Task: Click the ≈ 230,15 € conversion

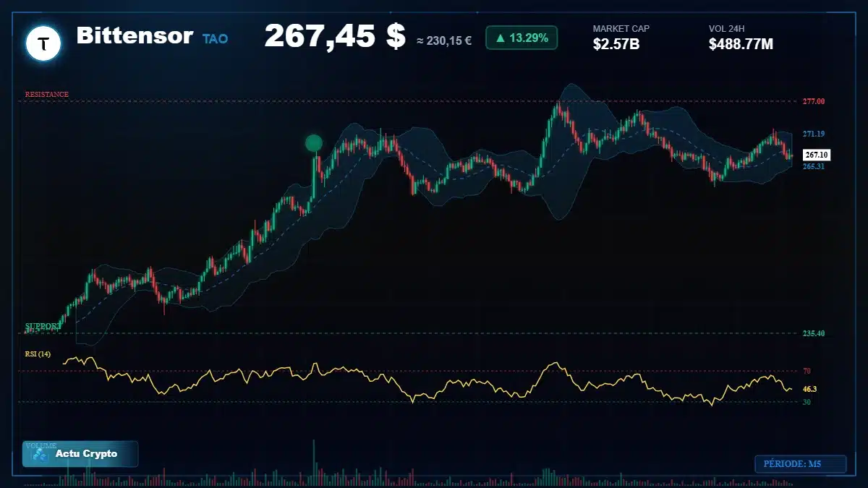Action: (444, 41)
